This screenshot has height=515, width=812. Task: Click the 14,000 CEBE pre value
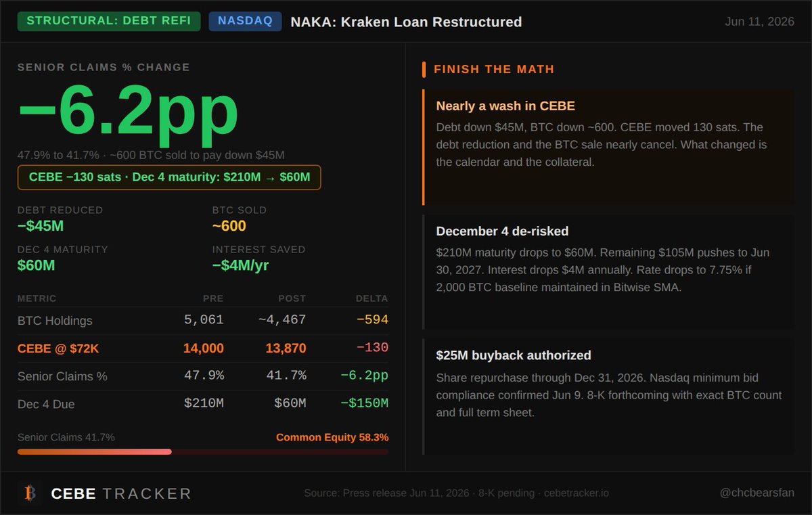[x=204, y=349]
